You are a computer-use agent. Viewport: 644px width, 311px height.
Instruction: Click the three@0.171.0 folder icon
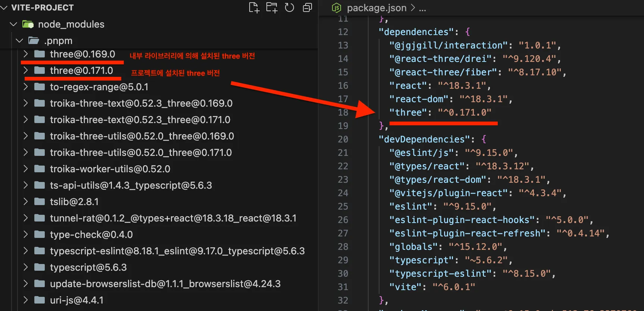pyautogui.click(x=40, y=70)
